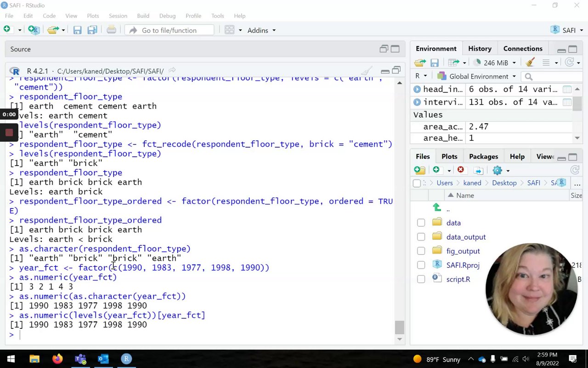588x368 pixels.
Task: Open RStudio from the Windows taskbar
Action: tap(126, 359)
